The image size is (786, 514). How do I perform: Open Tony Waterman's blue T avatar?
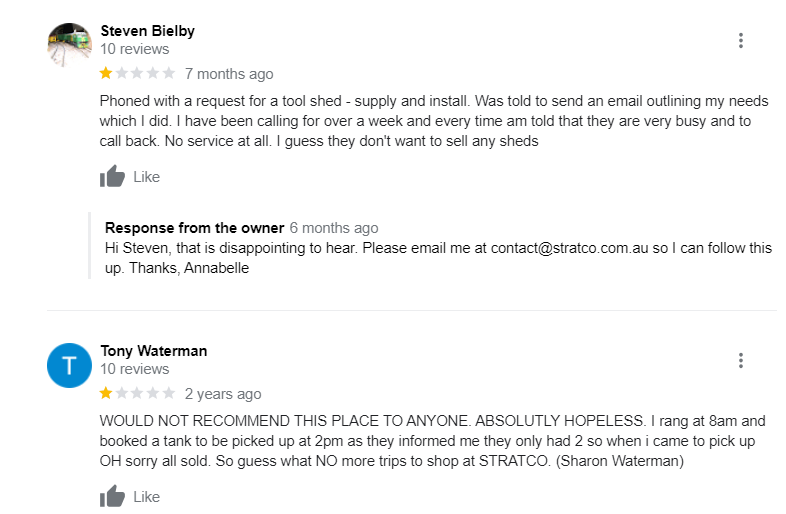point(69,365)
